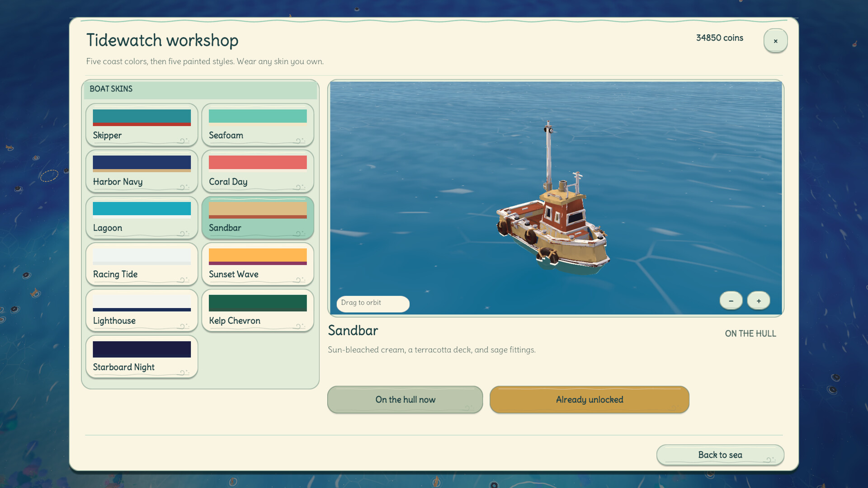This screenshot has height=488, width=868.
Task: Select the Sunset Wave skin
Action: click(258, 264)
